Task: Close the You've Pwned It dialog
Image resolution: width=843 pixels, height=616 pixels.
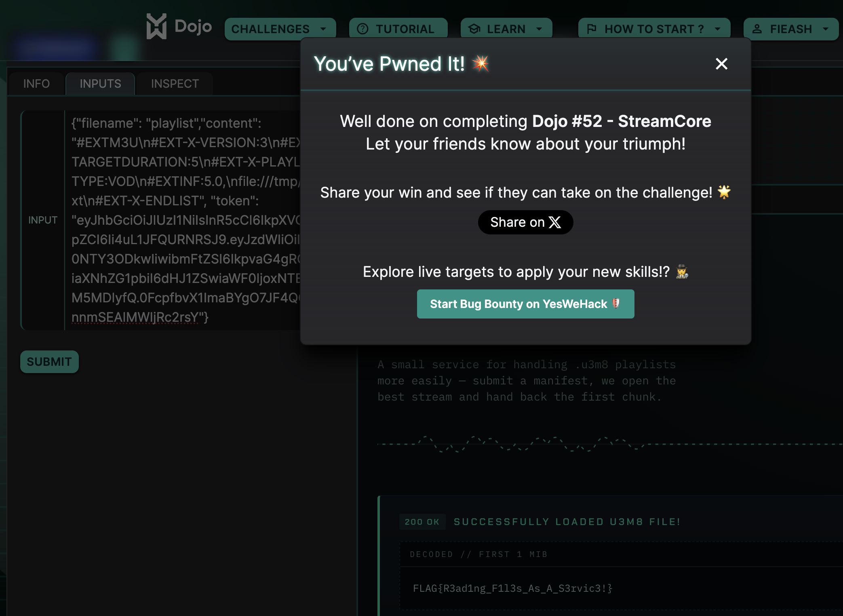Action: 721,64
